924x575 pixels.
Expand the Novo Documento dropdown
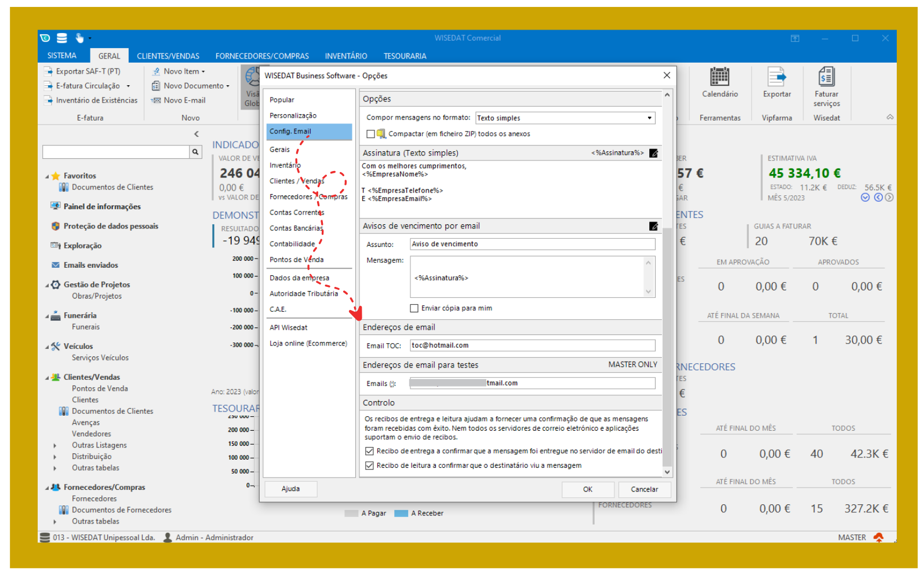[x=228, y=86]
